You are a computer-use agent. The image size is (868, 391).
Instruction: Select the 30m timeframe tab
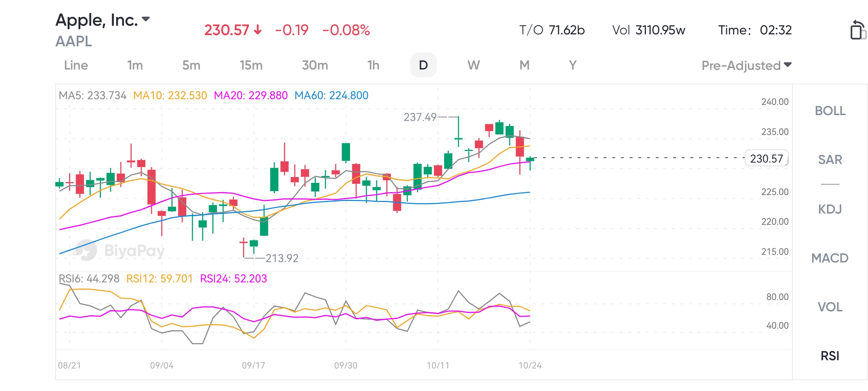315,65
